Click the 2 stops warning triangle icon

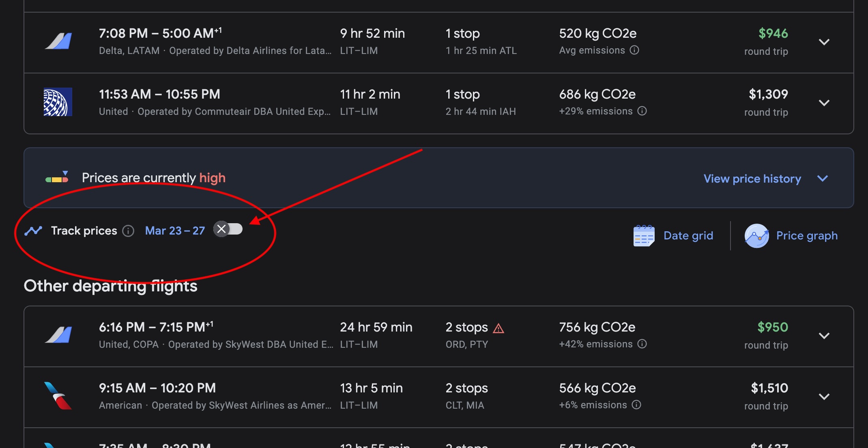point(498,328)
